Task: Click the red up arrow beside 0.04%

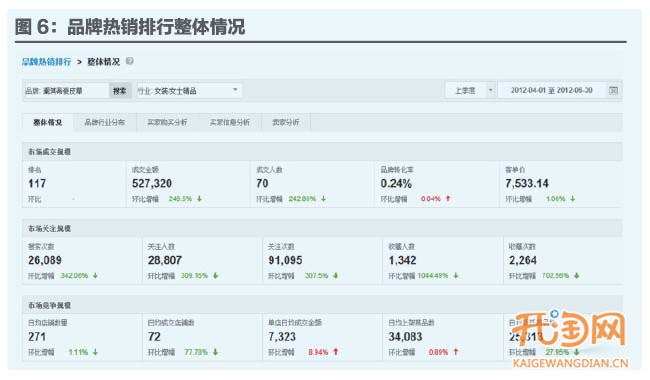Action: (448, 199)
